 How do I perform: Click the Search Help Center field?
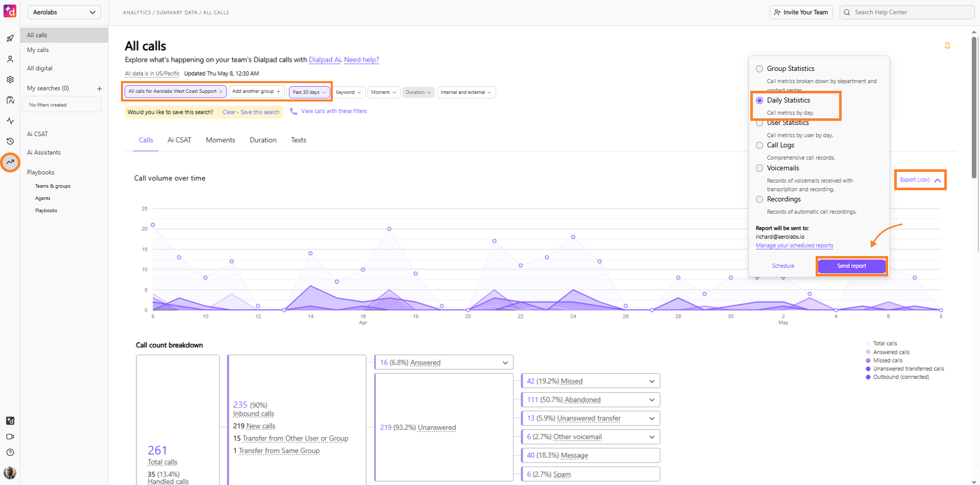click(x=907, y=12)
